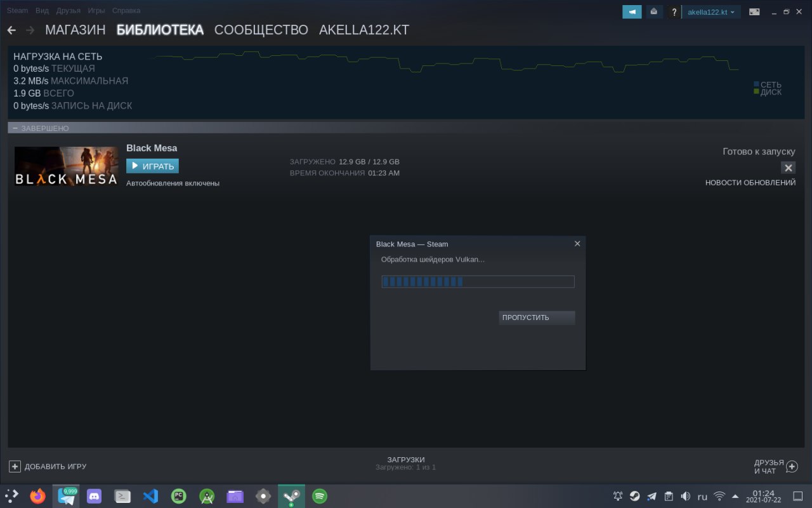
Task: Open the volume speaker tray icon
Action: click(685, 496)
